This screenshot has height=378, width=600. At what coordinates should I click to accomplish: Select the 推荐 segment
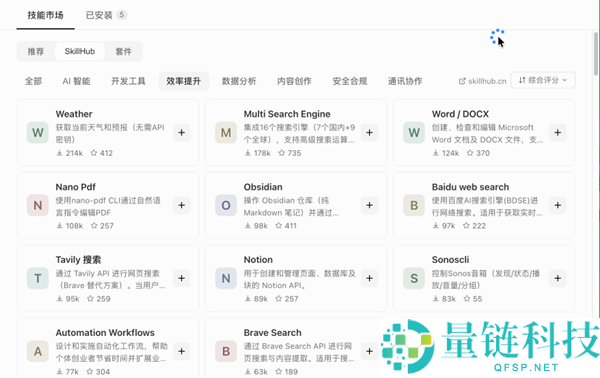click(x=36, y=51)
